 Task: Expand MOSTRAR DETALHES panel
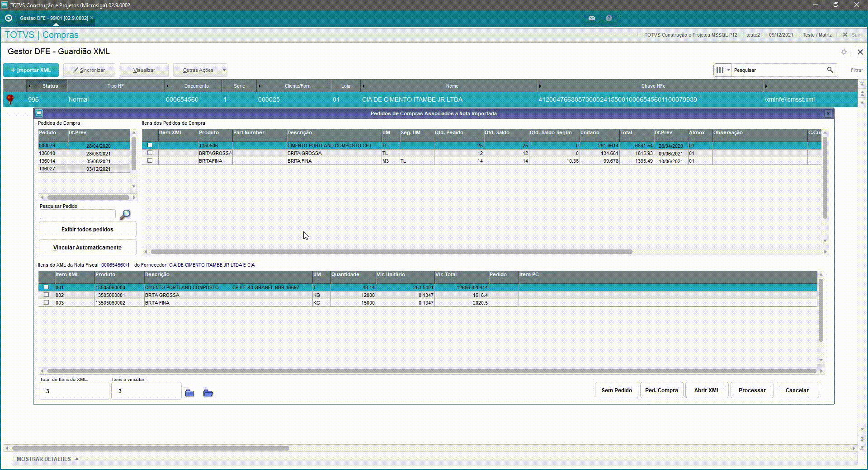pyautogui.click(x=47, y=459)
